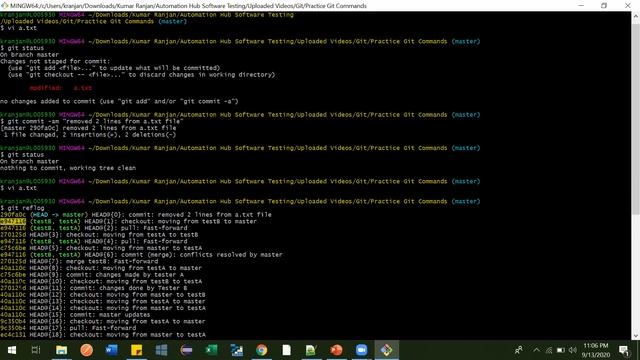Open the blank document icon in taskbar
The image size is (640, 360).
[x=287, y=350]
